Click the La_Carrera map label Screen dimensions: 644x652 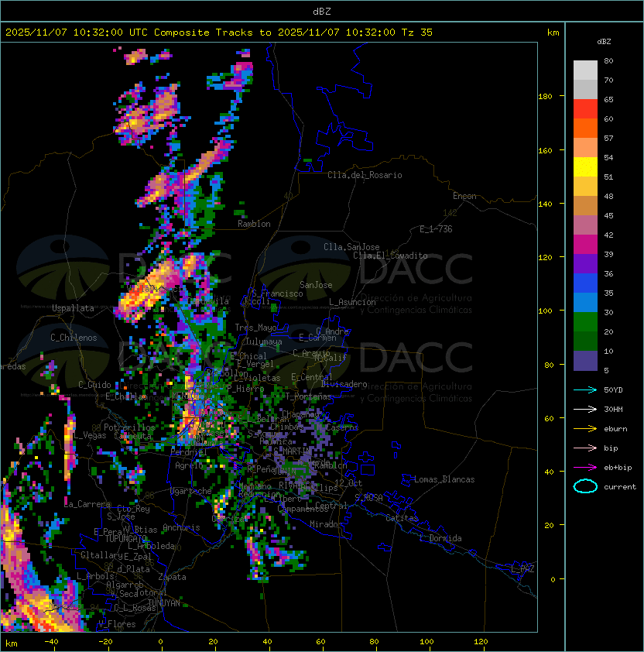coord(87,504)
